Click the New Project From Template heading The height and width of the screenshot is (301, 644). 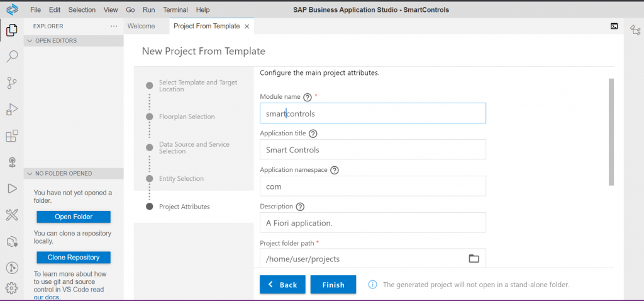tap(204, 52)
